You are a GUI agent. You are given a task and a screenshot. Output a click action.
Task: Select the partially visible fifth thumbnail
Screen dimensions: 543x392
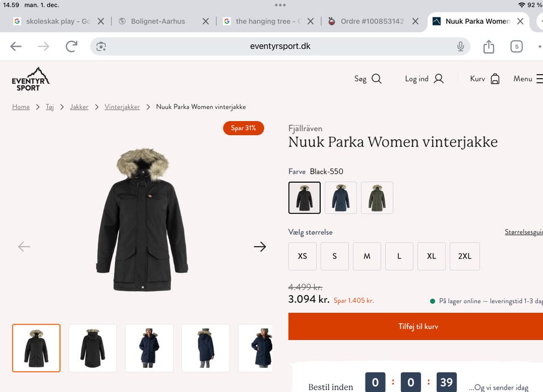(256, 348)
